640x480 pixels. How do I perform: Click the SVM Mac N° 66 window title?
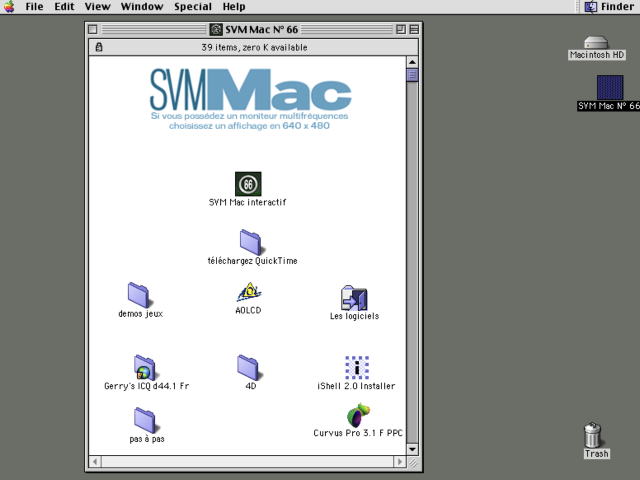point(262,29)
